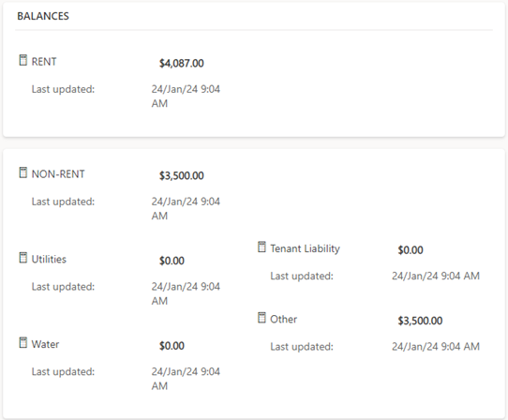Click the Last updated timestamp under Other
This screenshot has width=508, height=420.
(436, 347)
